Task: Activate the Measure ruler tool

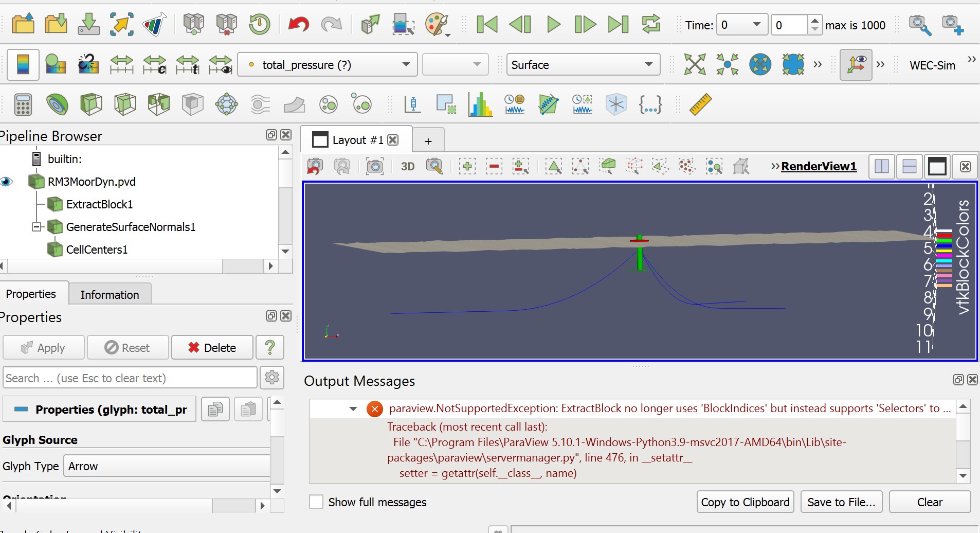Action: tap(702, 104)
